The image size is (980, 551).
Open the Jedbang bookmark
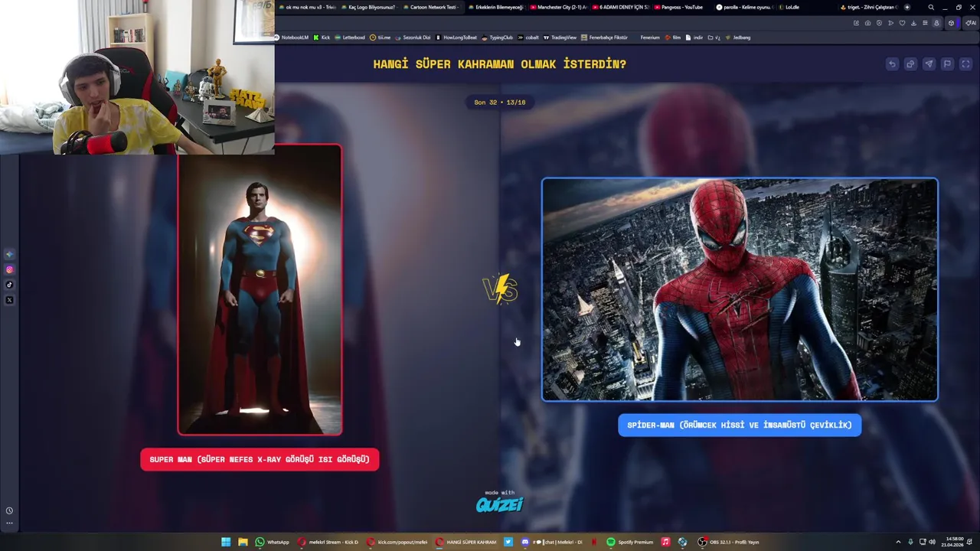point(737,37)
